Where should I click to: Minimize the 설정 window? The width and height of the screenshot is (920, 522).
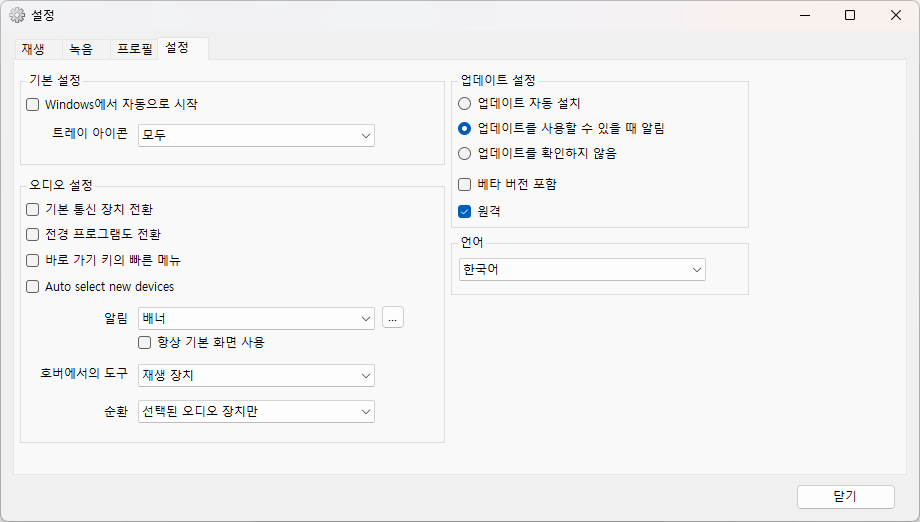[805, 15]
